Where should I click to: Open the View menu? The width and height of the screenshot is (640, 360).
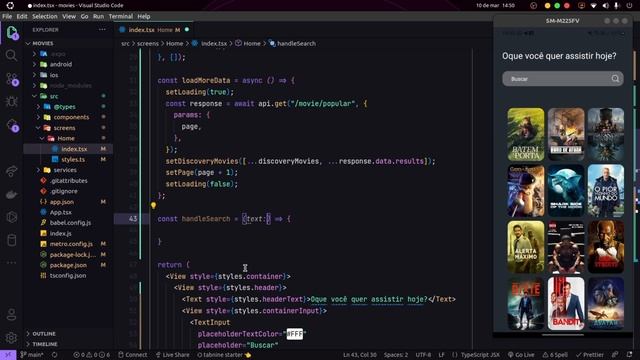point(69,16)
